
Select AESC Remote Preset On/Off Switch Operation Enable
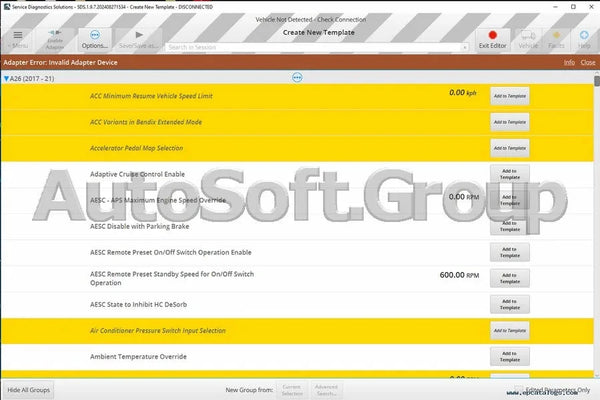297,253
